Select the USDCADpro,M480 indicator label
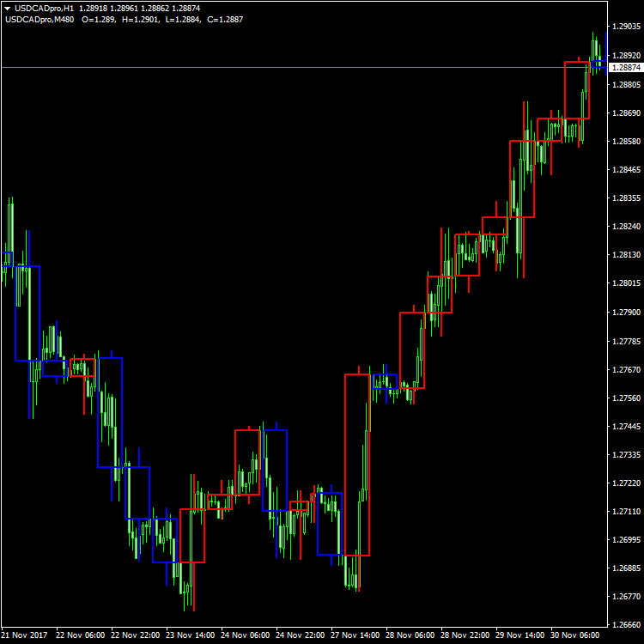644x644 pixels. click(39, 19)
